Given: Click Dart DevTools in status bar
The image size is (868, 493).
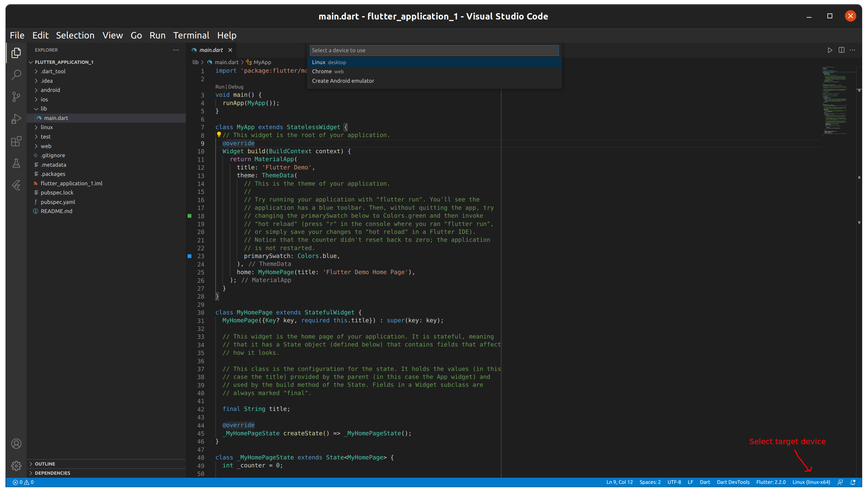Looking at the screenshot, I should [733, 482].
